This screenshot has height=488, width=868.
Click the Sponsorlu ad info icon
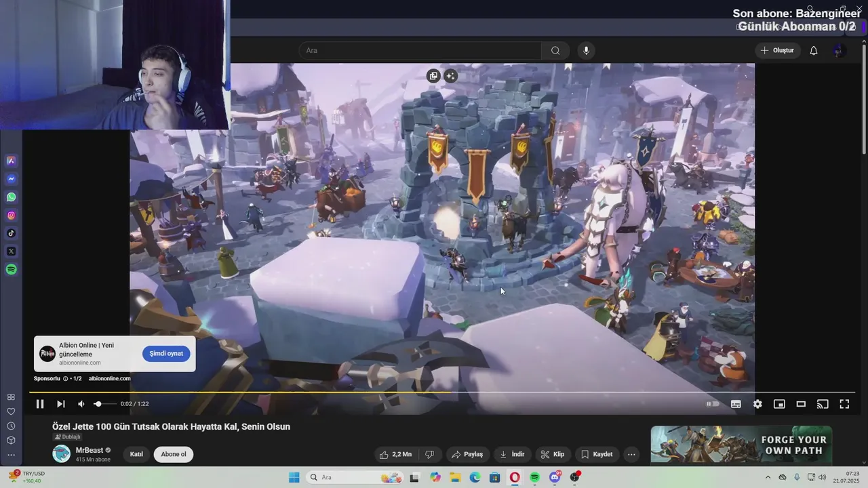coord(66,378)
